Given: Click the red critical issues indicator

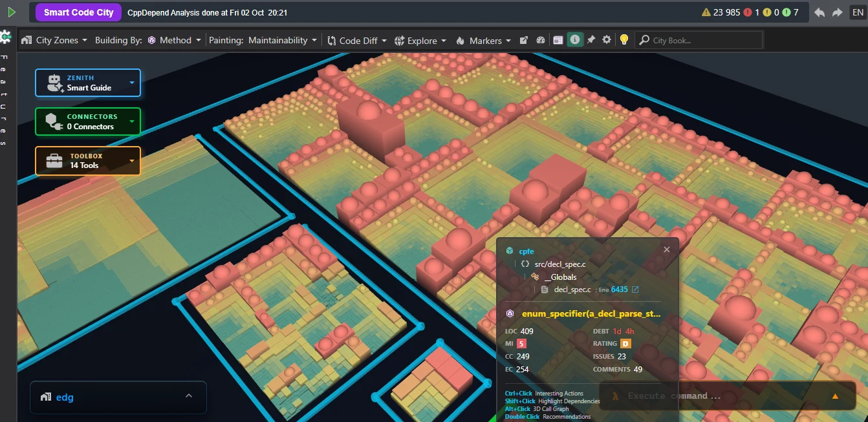Looking at the screenshot, I should click(752, 12).
